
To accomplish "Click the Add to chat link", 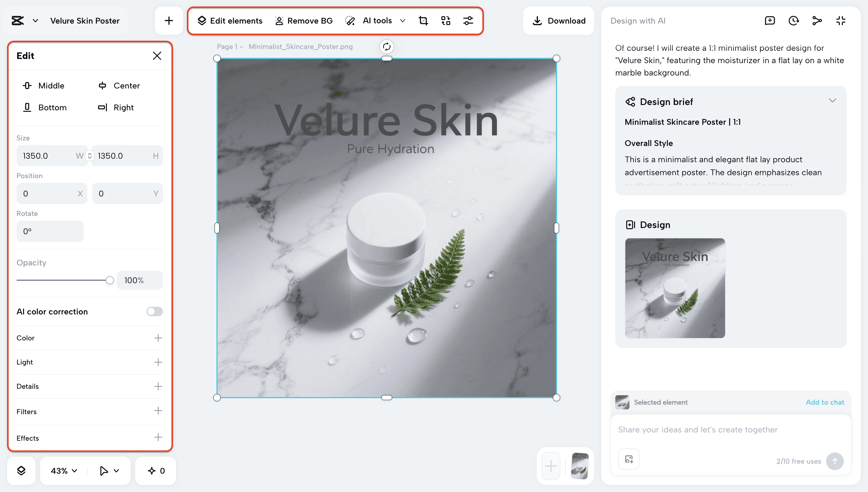I will click(x=825, y=402).
